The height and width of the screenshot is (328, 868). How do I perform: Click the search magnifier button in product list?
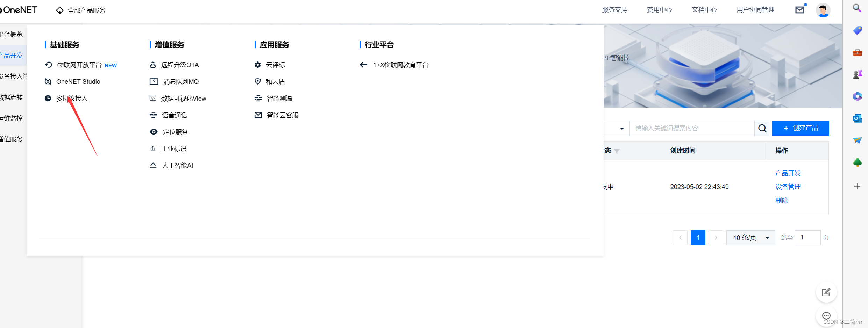(762, 128)
